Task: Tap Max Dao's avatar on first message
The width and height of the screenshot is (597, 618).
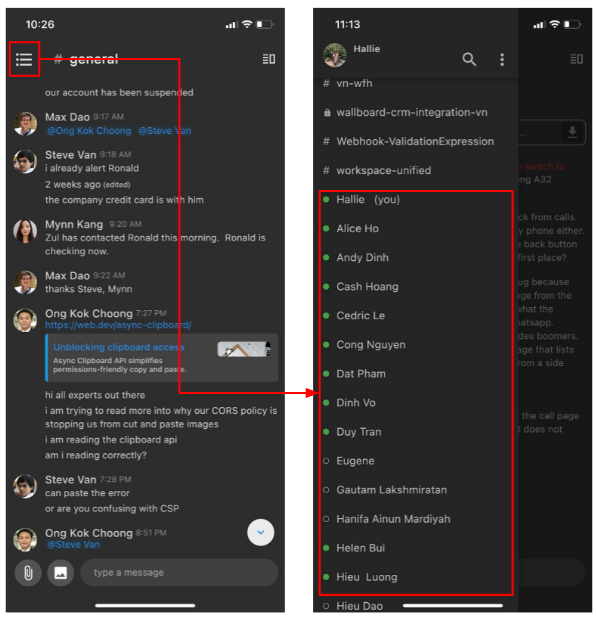Action: click(25, 124)
